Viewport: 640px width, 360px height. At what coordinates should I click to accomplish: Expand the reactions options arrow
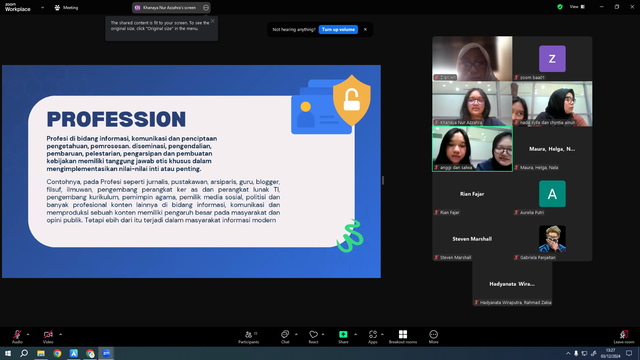tap(323, 334)
